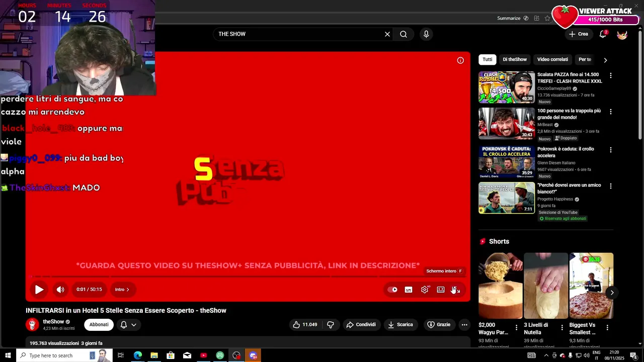644x362 pixels.
Task: Open notification preferences bell dropdown
Action: (128, 325)
